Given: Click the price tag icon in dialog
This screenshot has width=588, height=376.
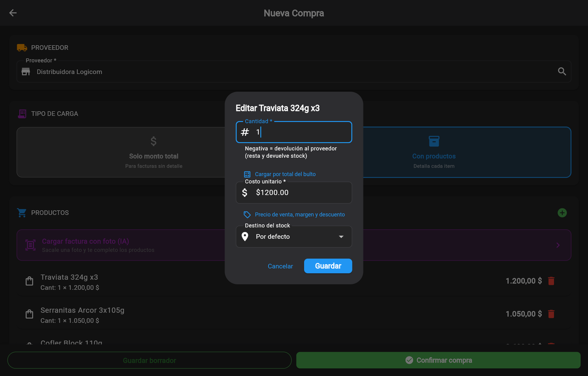Looking at the screenshot, I should [247, 215].
